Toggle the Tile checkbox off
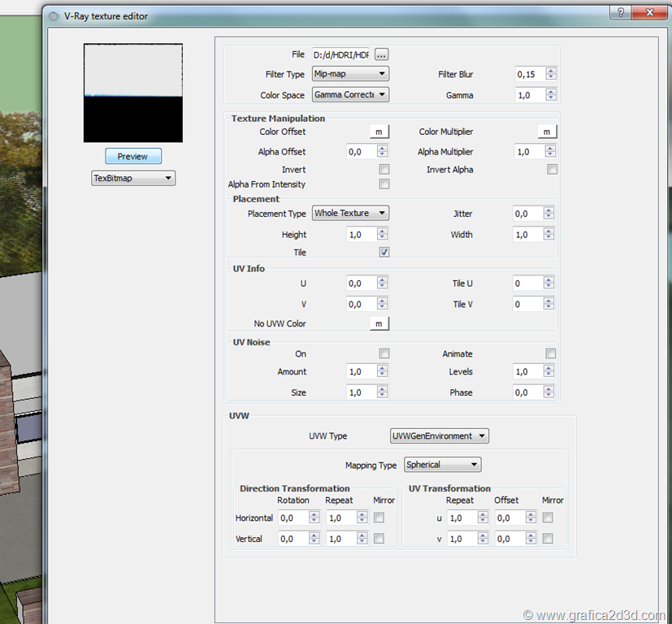672x624 pixels. click(384, 253)
